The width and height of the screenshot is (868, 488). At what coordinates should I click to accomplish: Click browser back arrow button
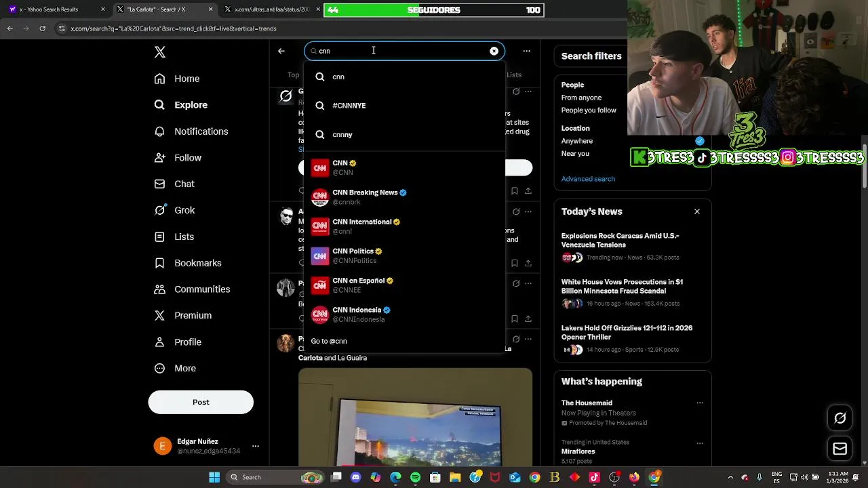(x=9, y=28)
